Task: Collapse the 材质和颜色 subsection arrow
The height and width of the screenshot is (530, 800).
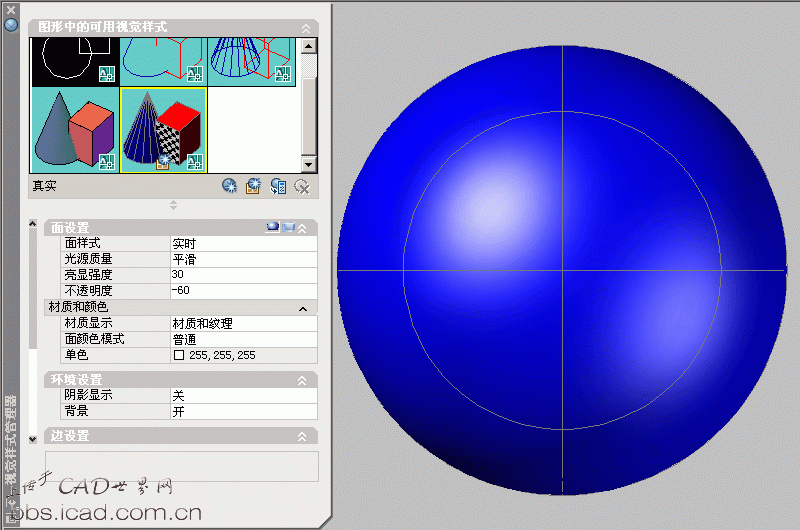Action: point(303,308)
